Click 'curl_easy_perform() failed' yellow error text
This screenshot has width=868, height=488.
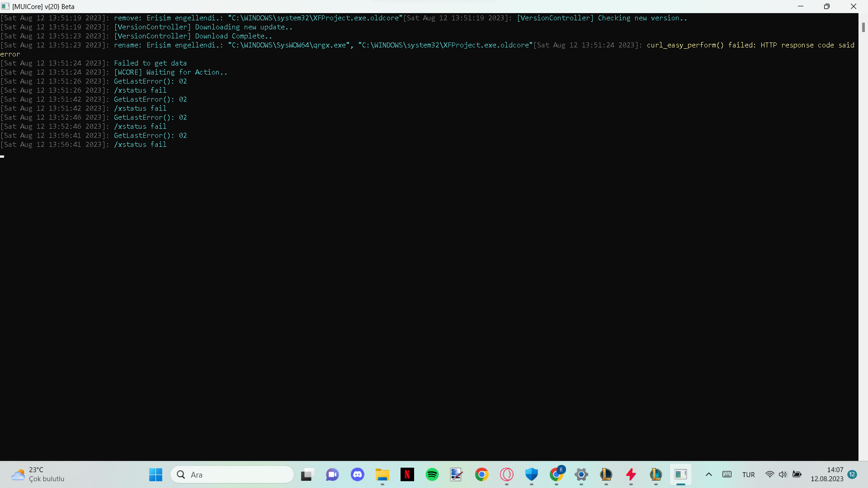[x=700, y=45]
